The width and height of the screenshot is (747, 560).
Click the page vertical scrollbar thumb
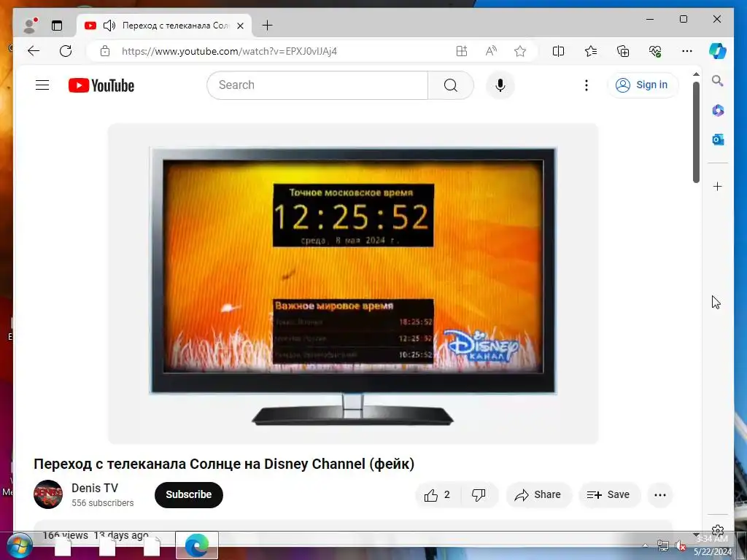696,133
